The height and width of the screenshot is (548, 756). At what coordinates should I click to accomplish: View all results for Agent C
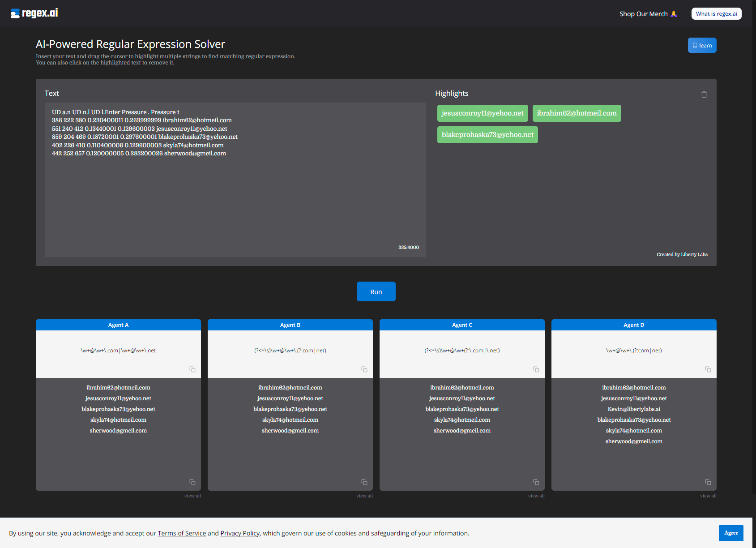tap(536, 496)
